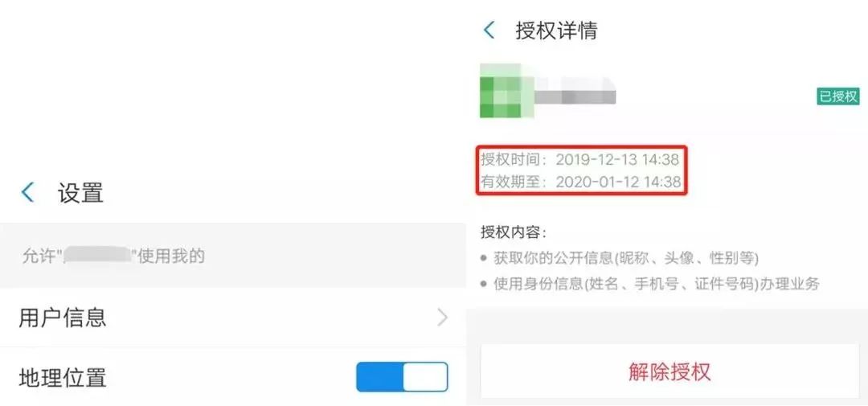Click the 授权内容 heading

(x=513, y=232)
